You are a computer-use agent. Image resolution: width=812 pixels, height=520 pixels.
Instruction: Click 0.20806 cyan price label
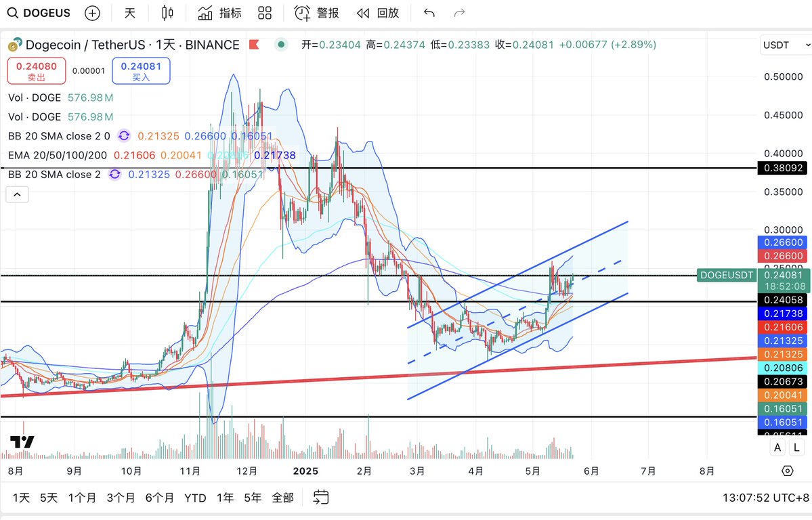click(x=784, y=368)
